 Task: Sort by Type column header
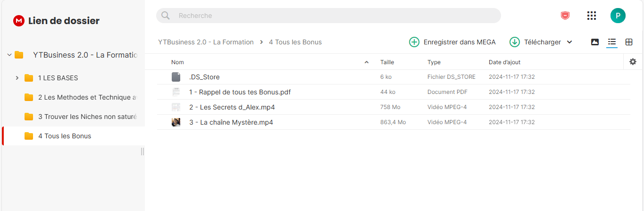pyautogui.click(x=434, y=62)
